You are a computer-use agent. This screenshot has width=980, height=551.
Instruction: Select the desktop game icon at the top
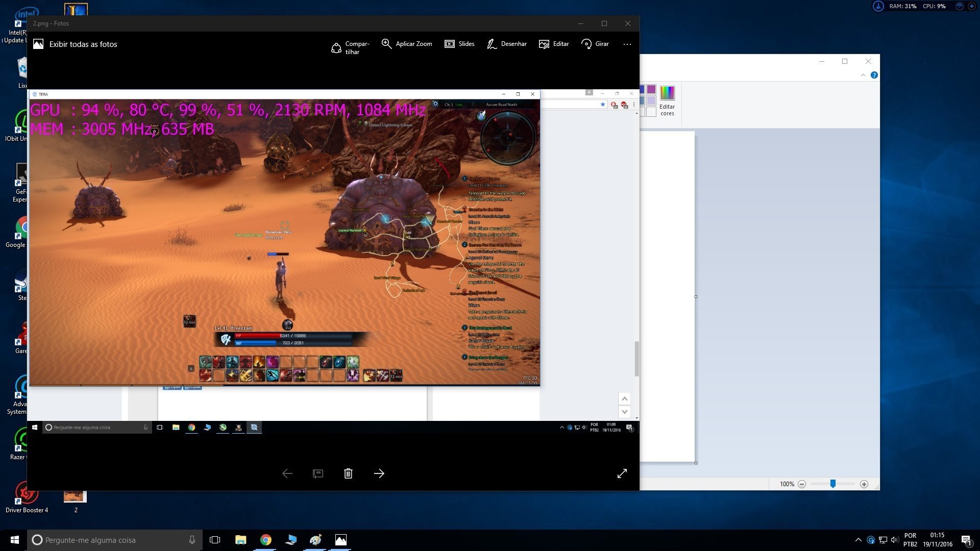76,9
